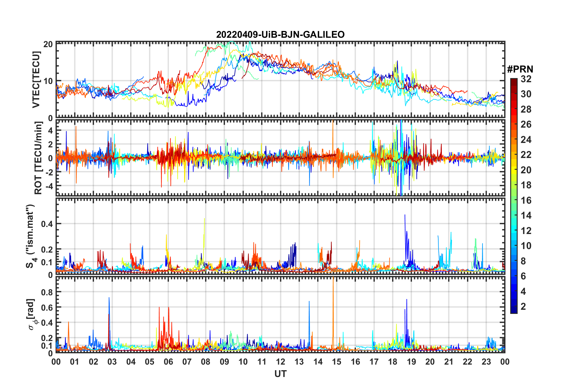The height and width of the screenshot is (392, 561).
Task: Click the 10 tick on the VTEC axis
Action: tap(48, 81)
